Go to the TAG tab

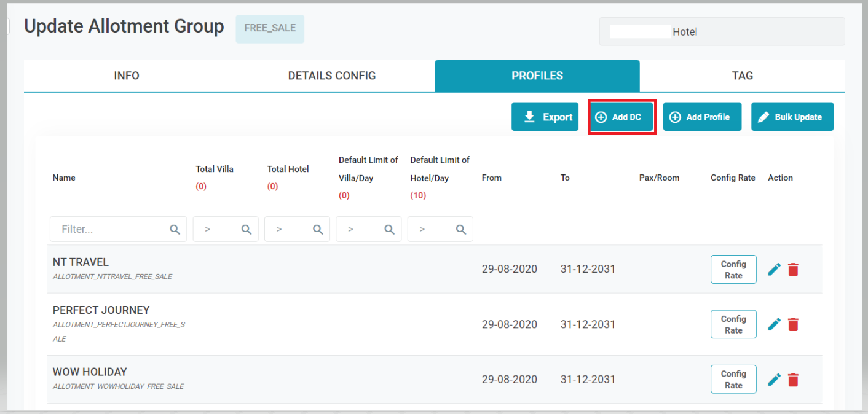coord(742,76)
